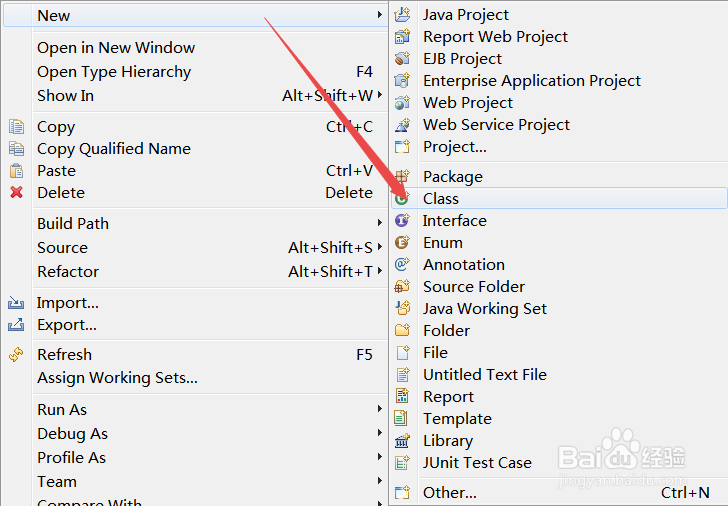Select Open Type Hierarchy
Screen dimensions: 728x506
(x=114, y=72)
